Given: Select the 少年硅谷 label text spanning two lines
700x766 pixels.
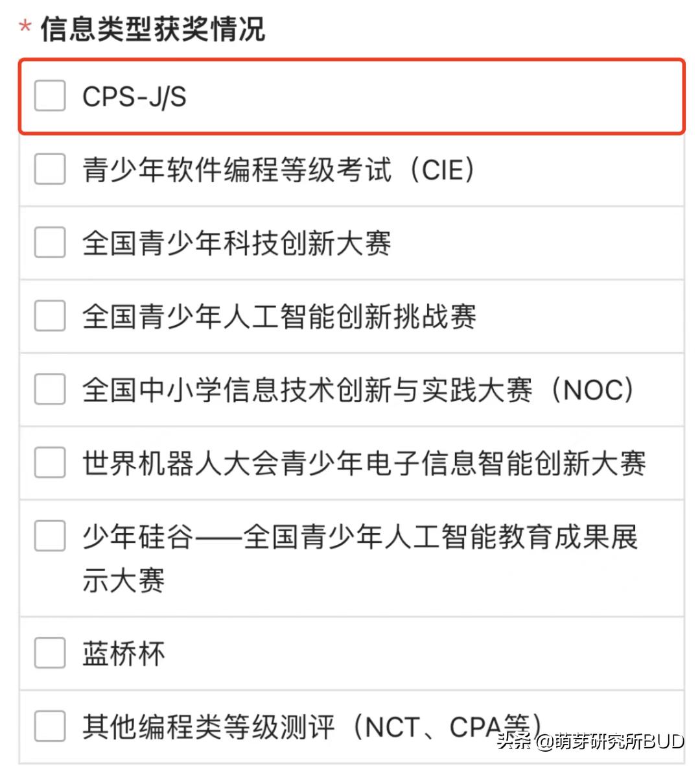Looking at the screenshot, I should [x=360, y=558].
